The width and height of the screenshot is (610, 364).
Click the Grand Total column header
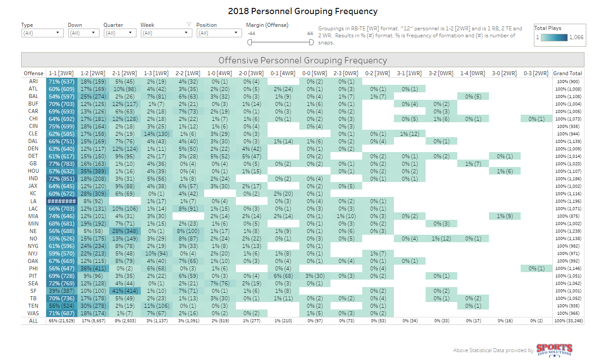[x=568, y=73]
